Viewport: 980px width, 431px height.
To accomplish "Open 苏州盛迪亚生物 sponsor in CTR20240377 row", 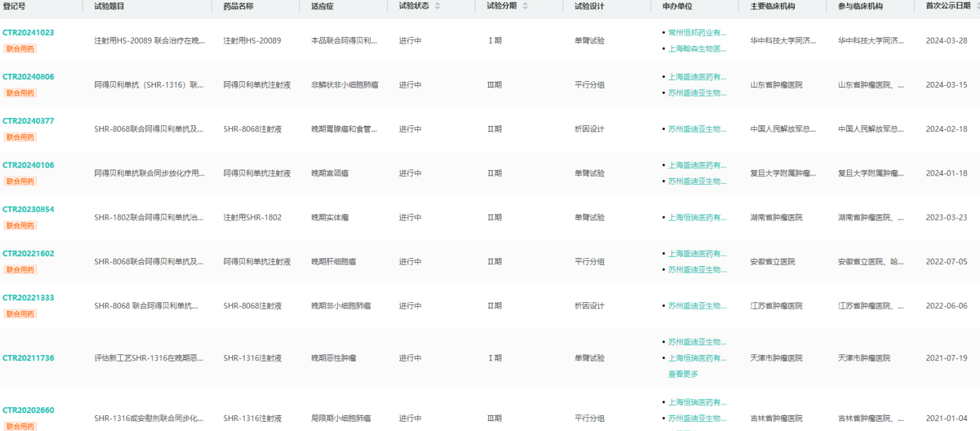I will pyautogui.click(x=696, y=129).
